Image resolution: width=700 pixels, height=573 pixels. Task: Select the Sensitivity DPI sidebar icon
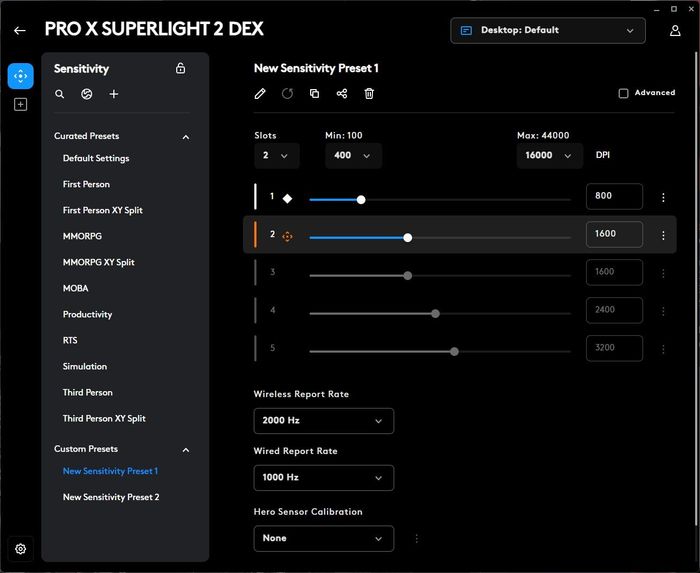pos(21,76)
